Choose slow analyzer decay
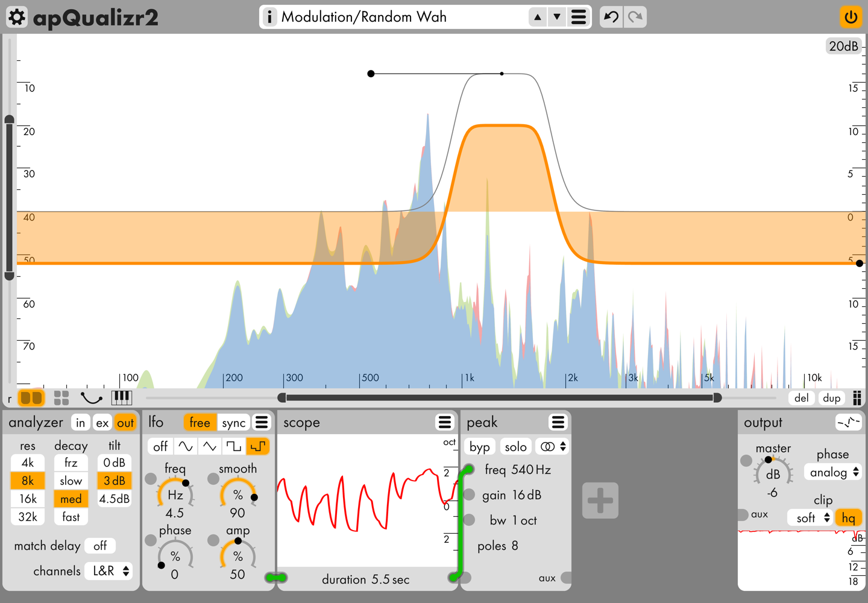The height and width of the screenshot is (603, 868). (71, 481)
